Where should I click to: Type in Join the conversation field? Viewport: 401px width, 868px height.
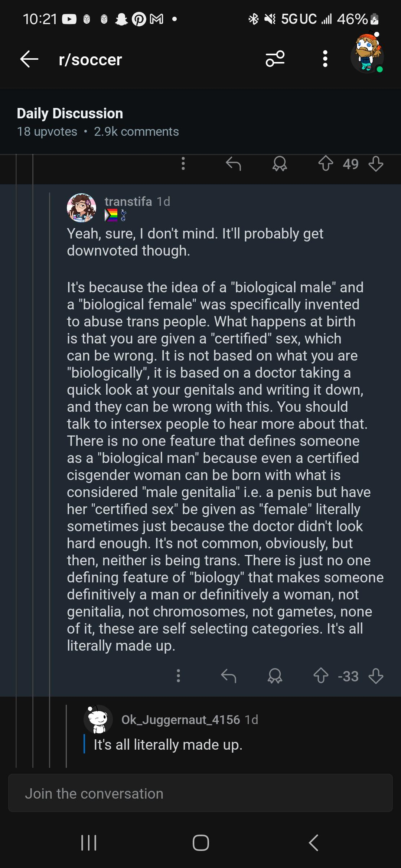point(200,794)
